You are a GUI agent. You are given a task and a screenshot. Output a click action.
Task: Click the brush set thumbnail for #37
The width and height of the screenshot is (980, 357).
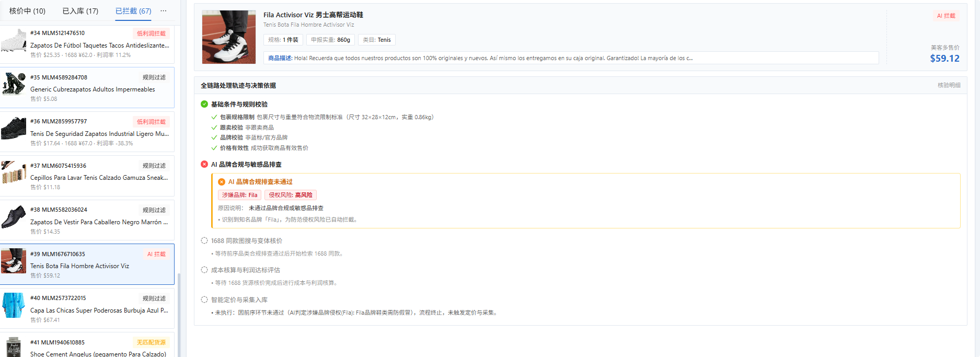coord(14,172)
